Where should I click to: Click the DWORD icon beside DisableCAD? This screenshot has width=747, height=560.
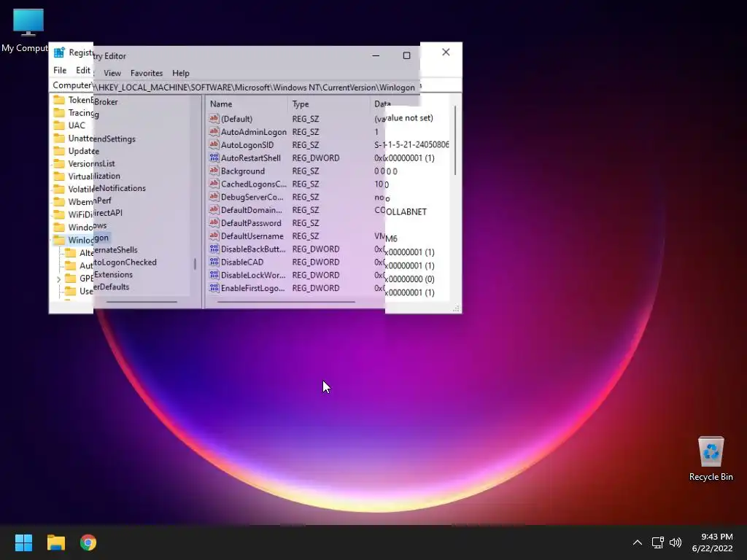click(214, 262)
